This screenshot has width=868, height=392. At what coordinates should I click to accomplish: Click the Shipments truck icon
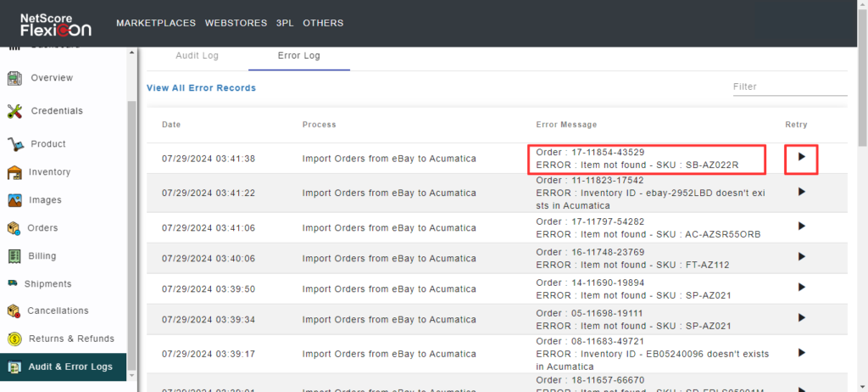[14, 283]
